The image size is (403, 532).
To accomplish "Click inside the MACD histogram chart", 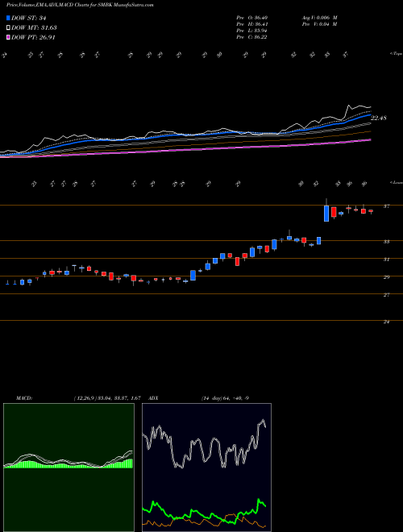I will coord(69,468).
